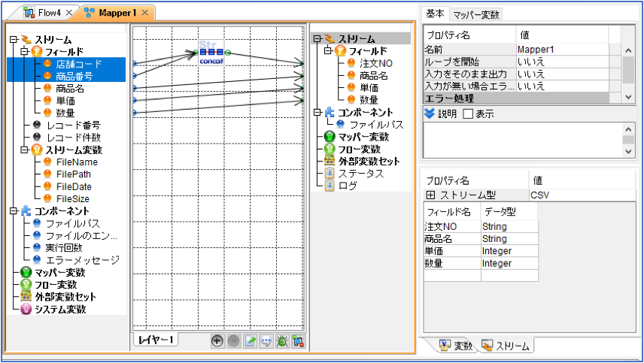Click the CSV stream type value
Screen dimensions: 644x363
pyautogui.click(x=582, y=195)
